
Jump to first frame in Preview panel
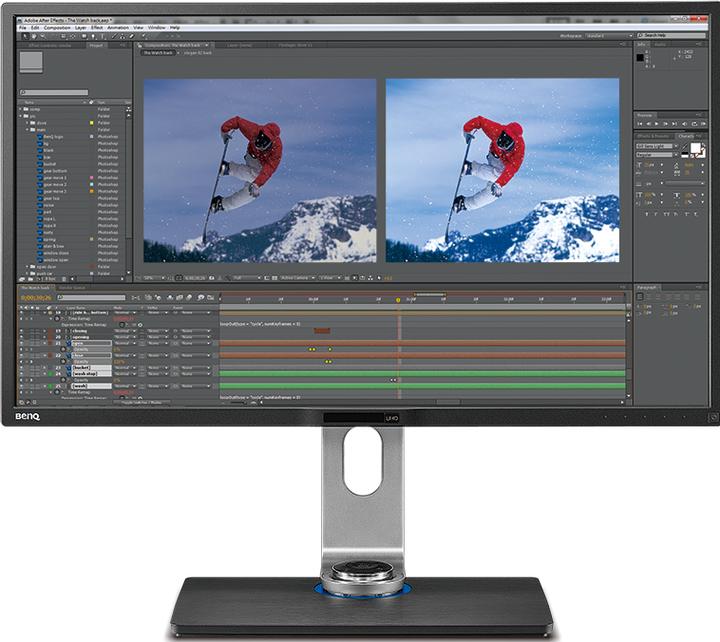point(640,124)
